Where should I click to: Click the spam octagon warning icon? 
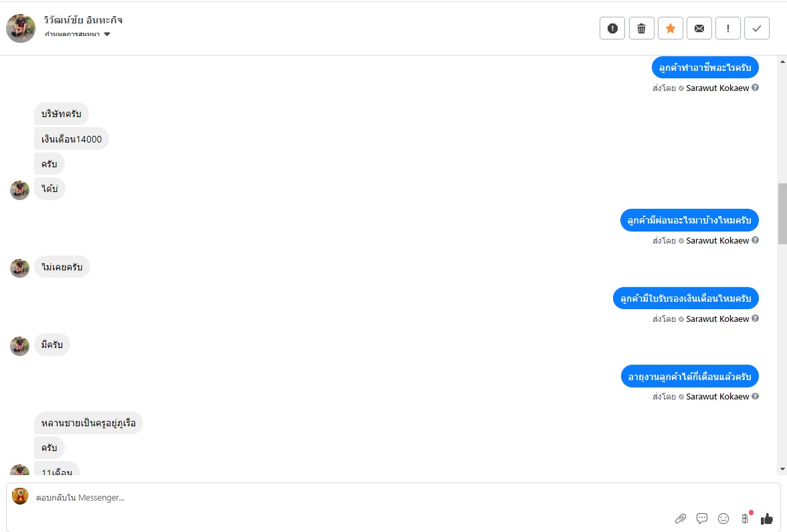[x=612, y=28]
